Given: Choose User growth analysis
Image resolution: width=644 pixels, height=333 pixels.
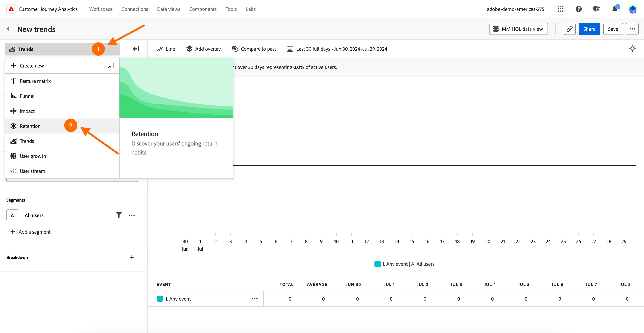Looking at the screenshot, I should (x=62, y=156).
